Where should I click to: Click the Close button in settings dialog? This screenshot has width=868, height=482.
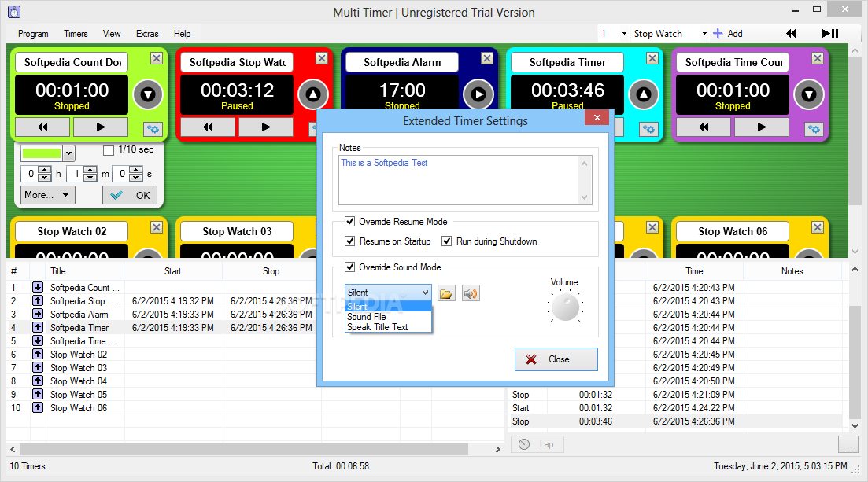(x=556, y=359)
